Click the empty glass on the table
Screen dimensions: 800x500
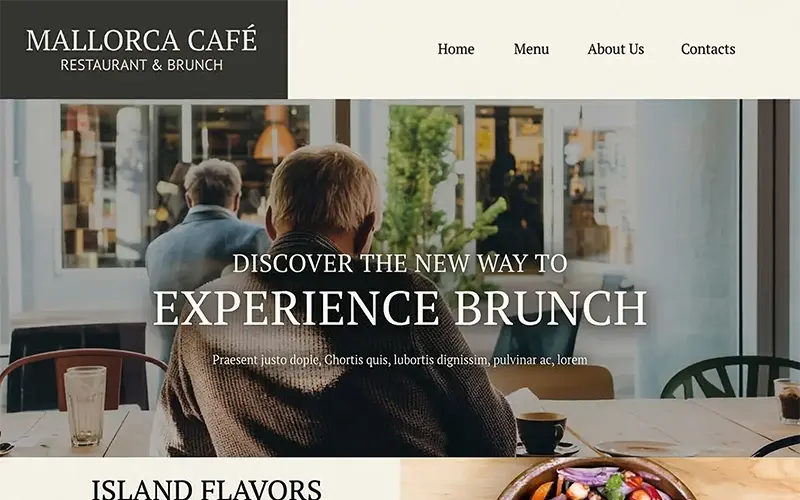(x=85, y=406)
